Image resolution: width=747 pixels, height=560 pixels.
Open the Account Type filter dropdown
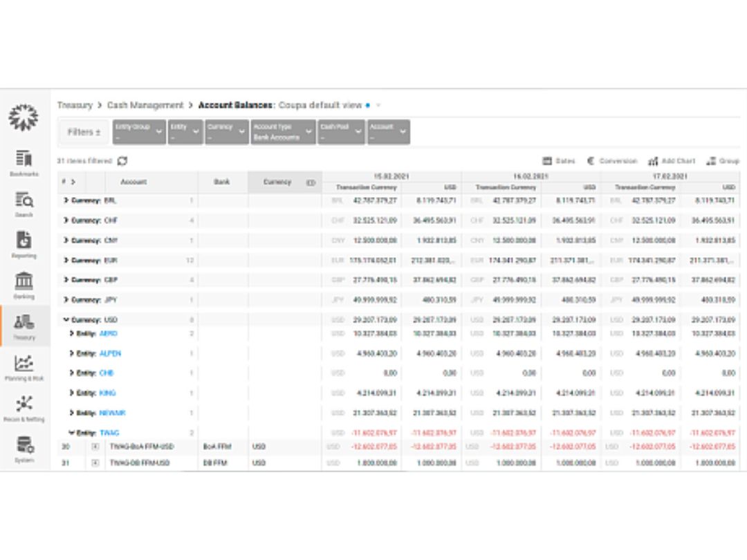click(283, 132)
